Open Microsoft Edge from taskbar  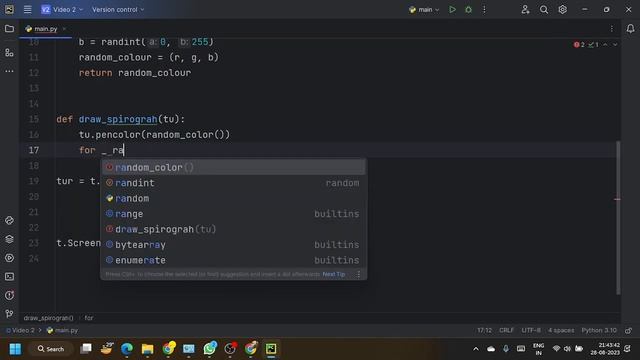tap(127, 349)
